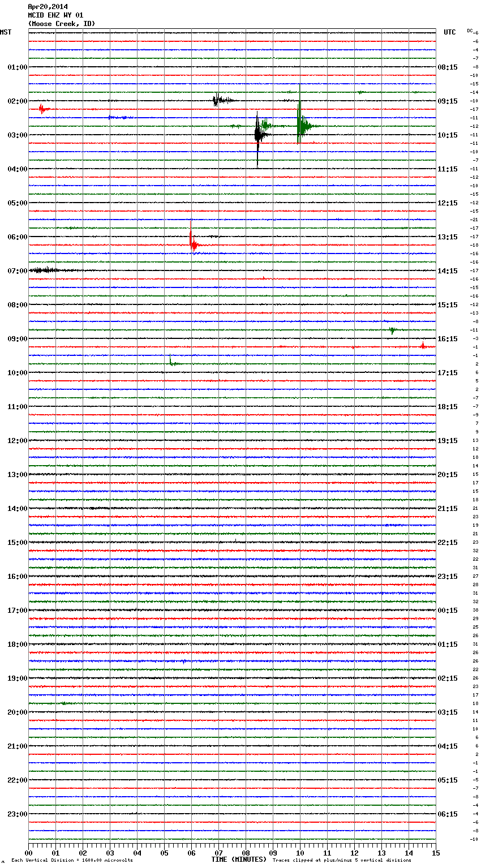Click the Each Vertical Division scale note
Screen dimensions: 481x868
[x=72, y=860]
